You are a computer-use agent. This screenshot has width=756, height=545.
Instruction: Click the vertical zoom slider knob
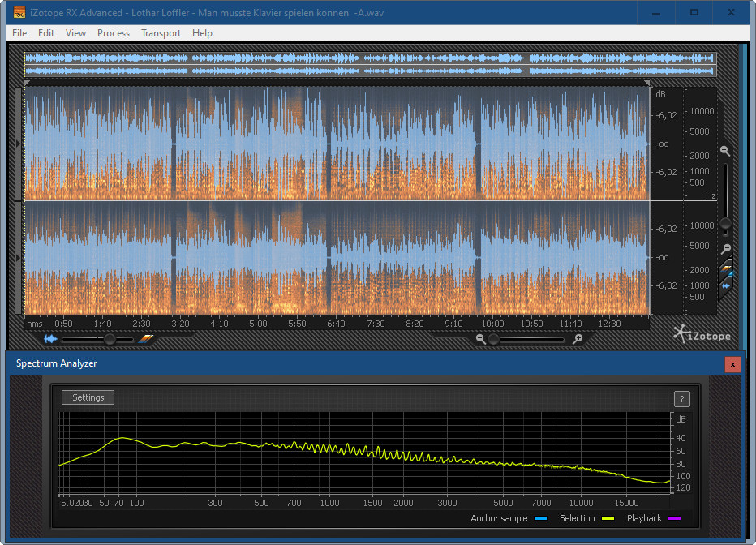(x=726, y=224)
